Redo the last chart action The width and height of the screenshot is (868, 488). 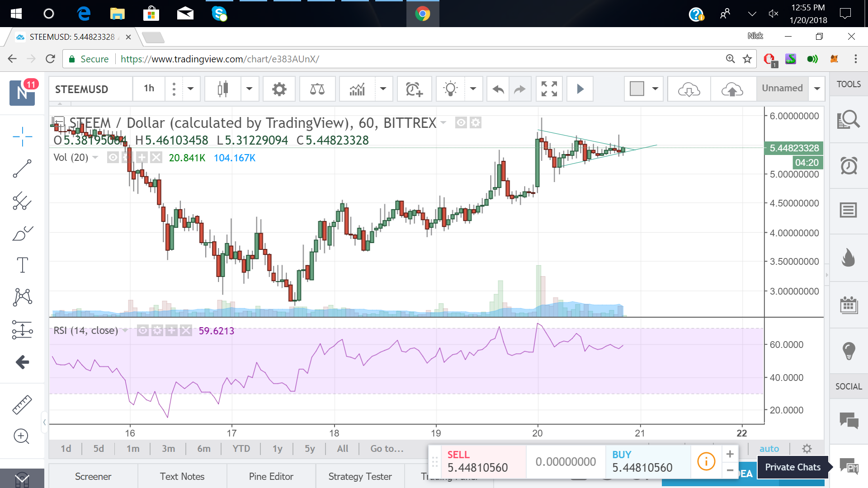tap(520, 89)
